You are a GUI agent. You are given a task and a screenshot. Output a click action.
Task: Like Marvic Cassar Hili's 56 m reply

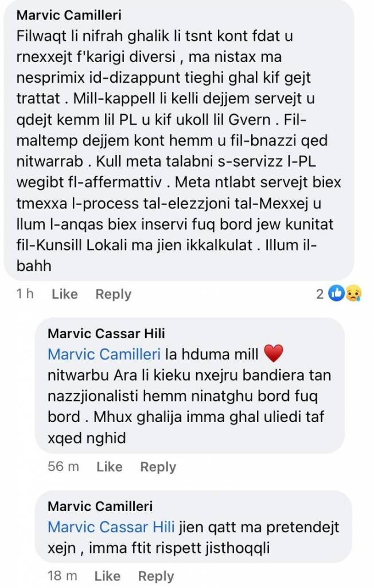(x=110, y=466)
